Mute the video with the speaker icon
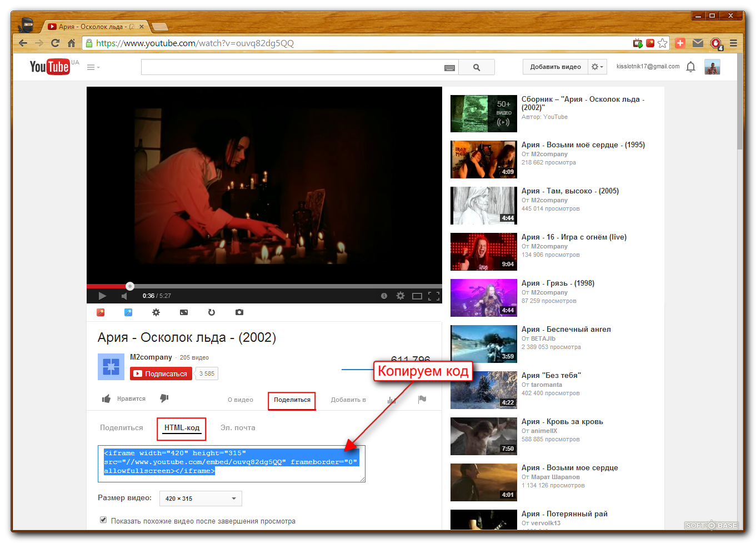The width and height of the screenshot is (756, 543). pos(124,296)
